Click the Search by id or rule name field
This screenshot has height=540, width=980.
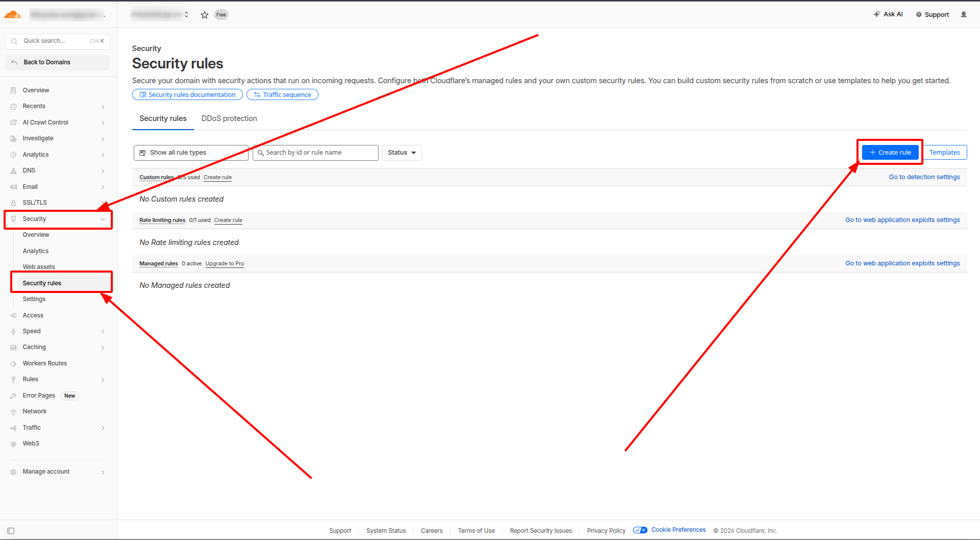click(x=315, y=153)
